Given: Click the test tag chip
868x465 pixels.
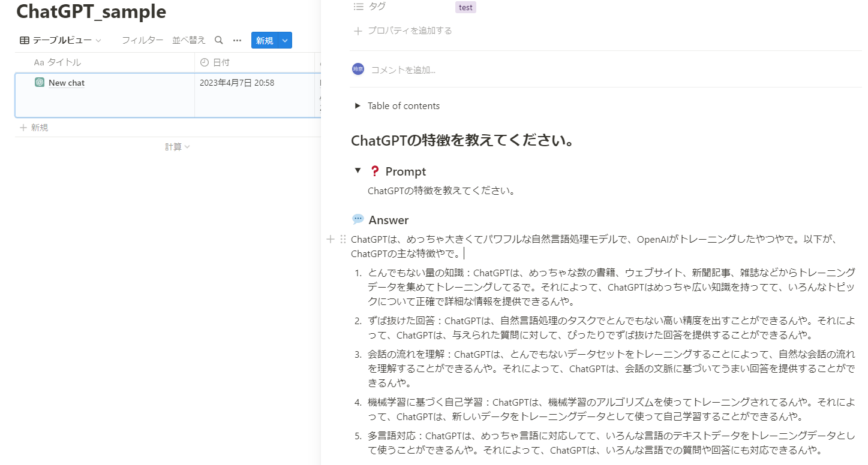Looking at the screenshot, I should pyautogui.click(x=465, y=7).
